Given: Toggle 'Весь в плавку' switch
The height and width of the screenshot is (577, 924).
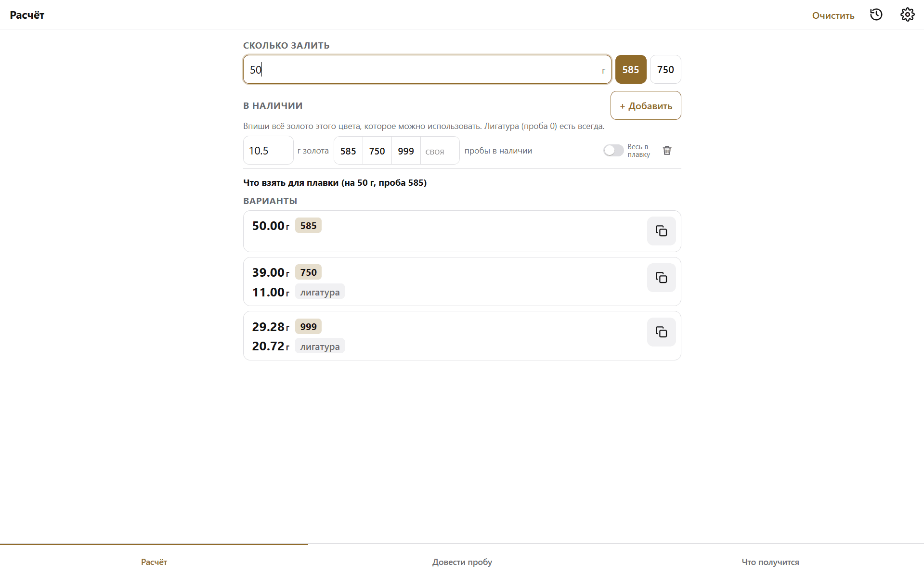Looking at the screenshot, I should coord(613,151).
